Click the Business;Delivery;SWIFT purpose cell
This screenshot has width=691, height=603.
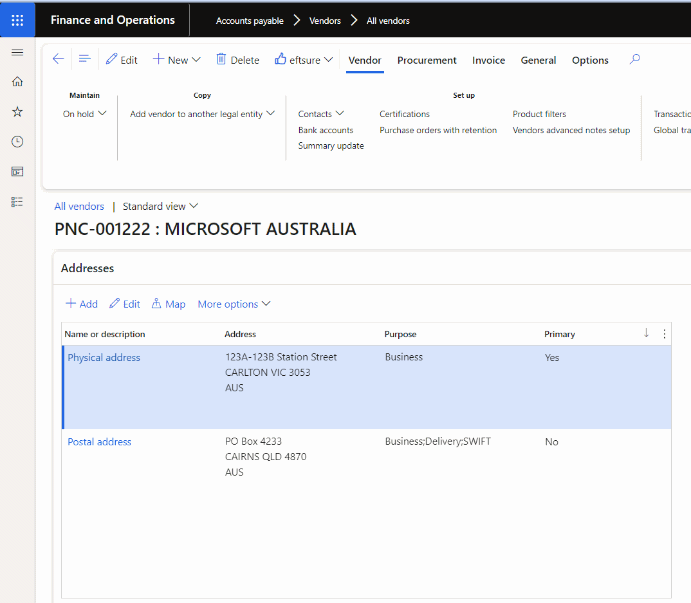(x=438, y=442)
